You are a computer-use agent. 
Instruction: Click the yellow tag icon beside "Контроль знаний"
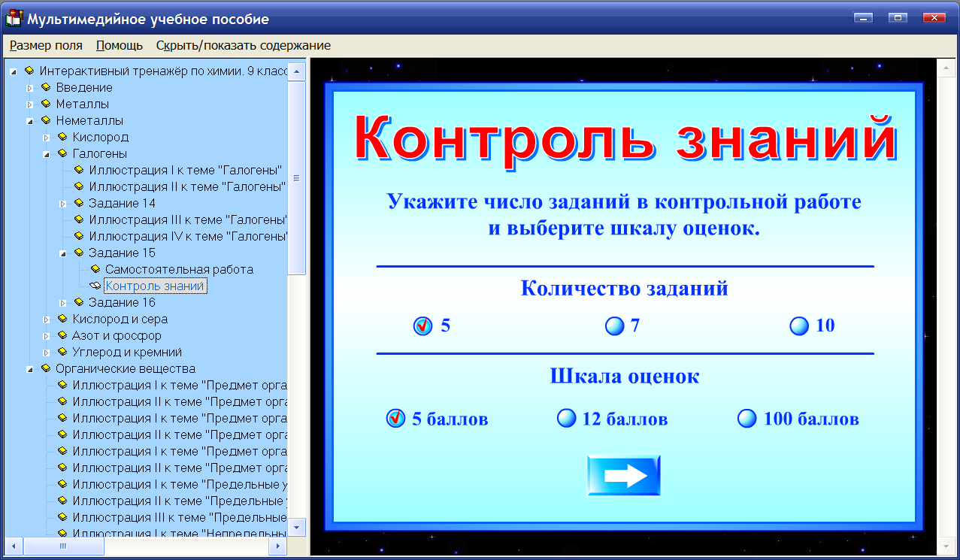[95, 286]
